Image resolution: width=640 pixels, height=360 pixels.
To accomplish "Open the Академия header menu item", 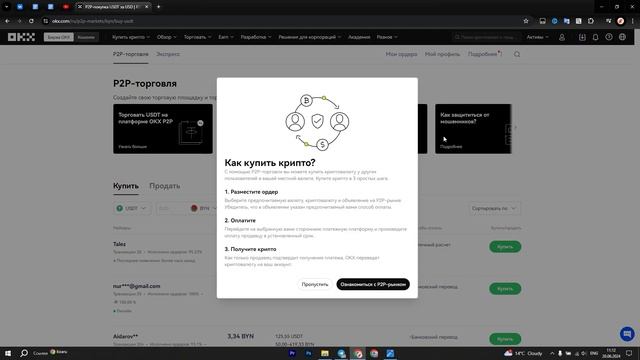I will [359, 37].
